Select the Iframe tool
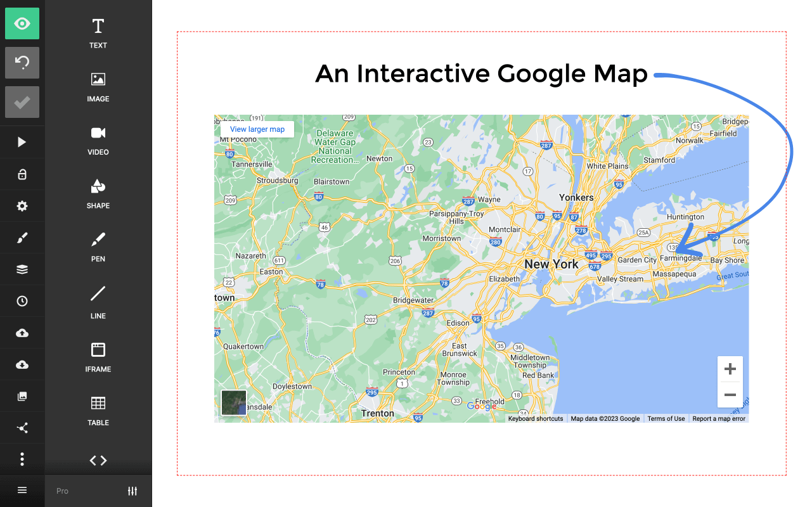Viewport: 812px width, 507px height. (x=98, y=357)
